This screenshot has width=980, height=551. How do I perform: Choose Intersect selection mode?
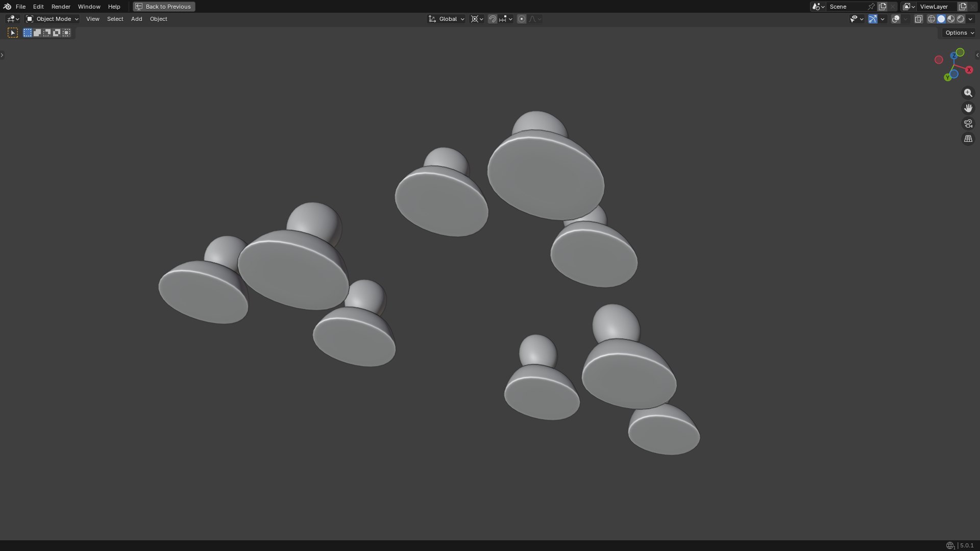pyautogui.click(x=66, y=33)
